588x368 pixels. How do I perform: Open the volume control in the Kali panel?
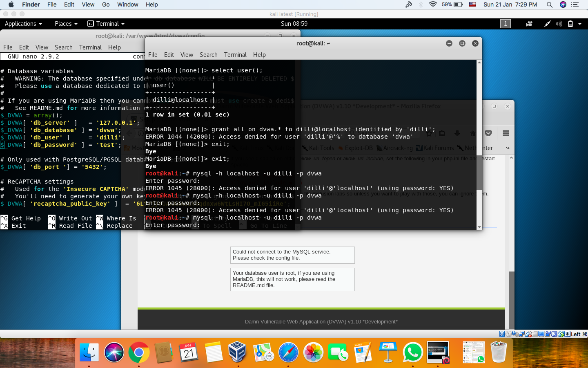559,24
